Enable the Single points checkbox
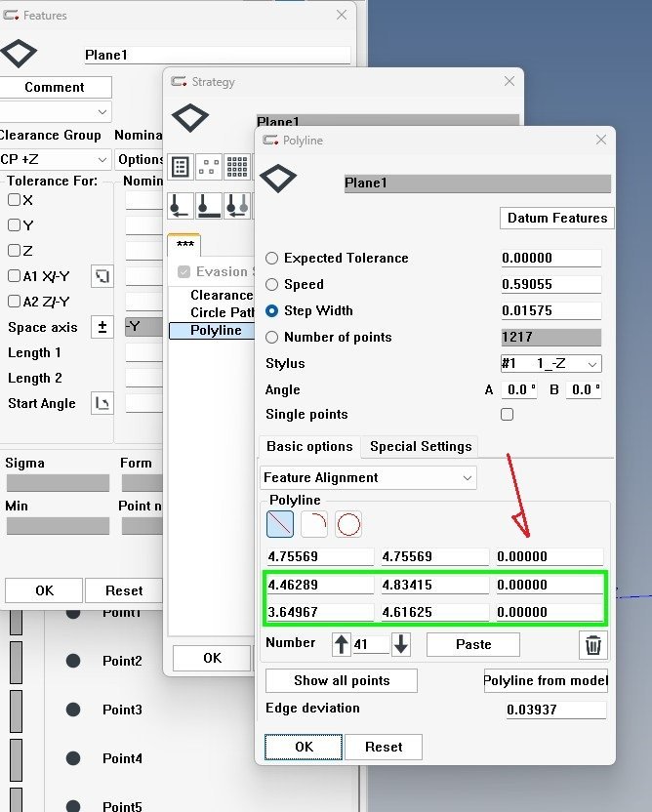This screenshot has width=652, height=812. [x=507, y=415]
